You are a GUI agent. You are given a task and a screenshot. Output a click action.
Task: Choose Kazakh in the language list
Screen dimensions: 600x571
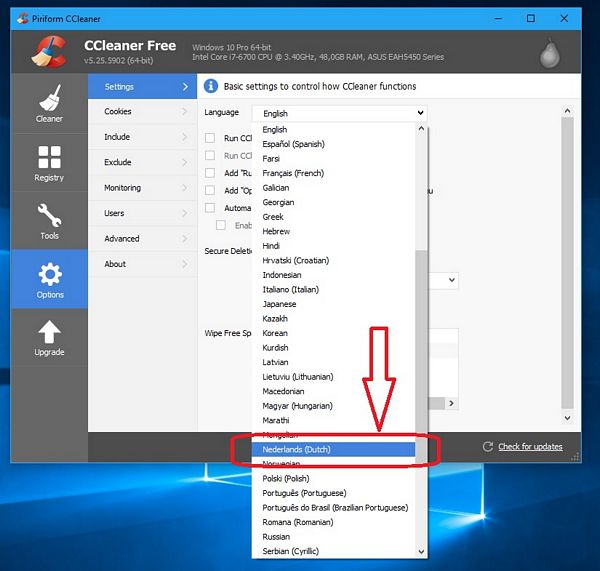point(333,318)
